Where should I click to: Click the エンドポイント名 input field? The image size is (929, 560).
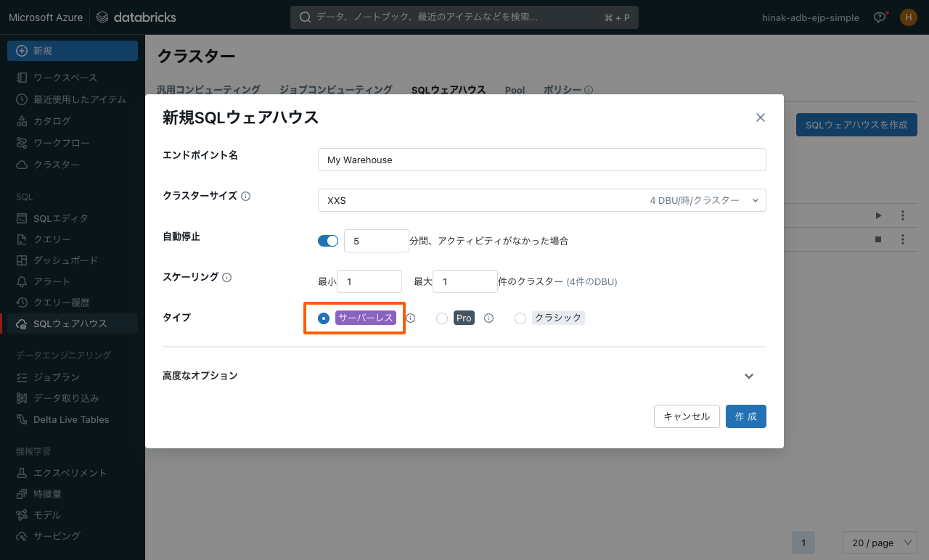(542, 160)
